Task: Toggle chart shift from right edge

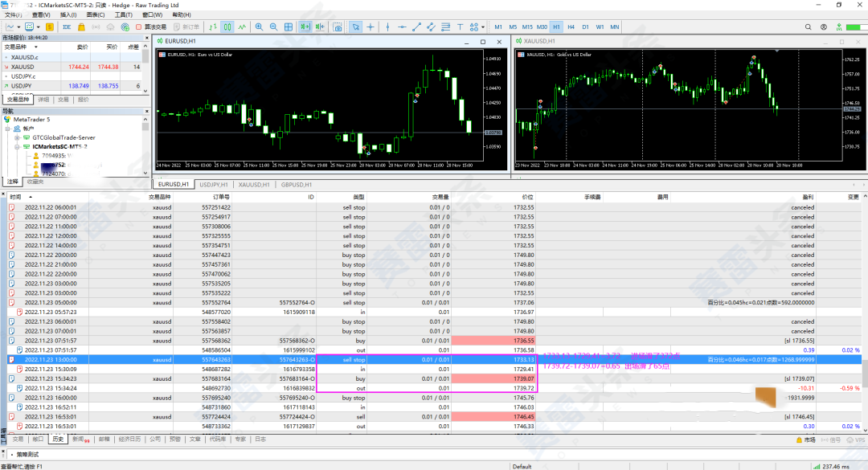Action: tap(319, 27)
